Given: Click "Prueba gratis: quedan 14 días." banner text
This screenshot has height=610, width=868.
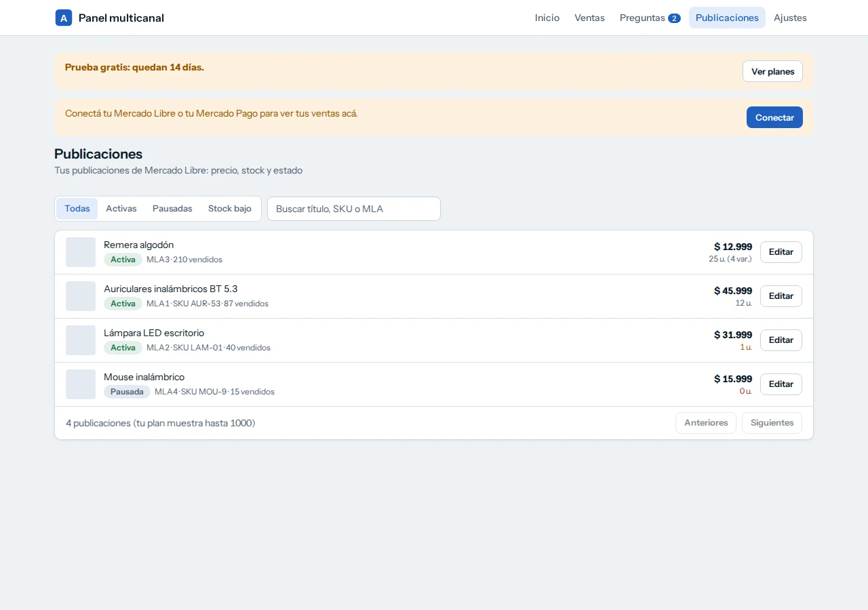Looking at the screenshot, I should (134, 67).
